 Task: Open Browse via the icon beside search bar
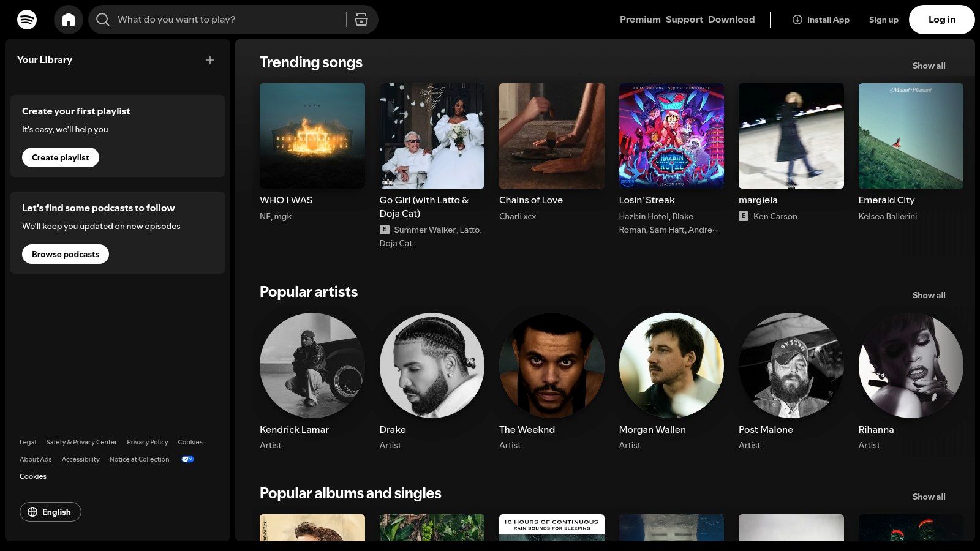361,19
